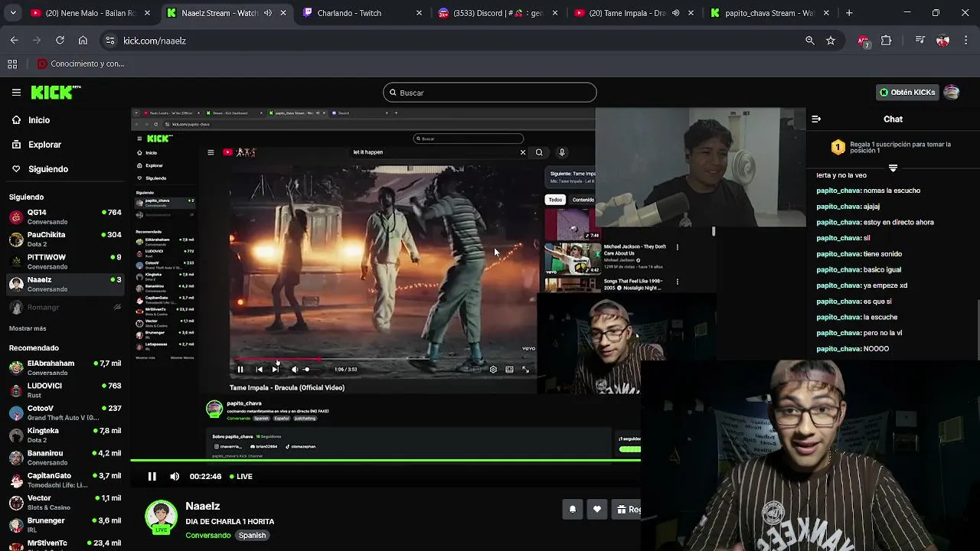Go back in browser history
The image size is (980, 551).
click(x=15, y=41)
